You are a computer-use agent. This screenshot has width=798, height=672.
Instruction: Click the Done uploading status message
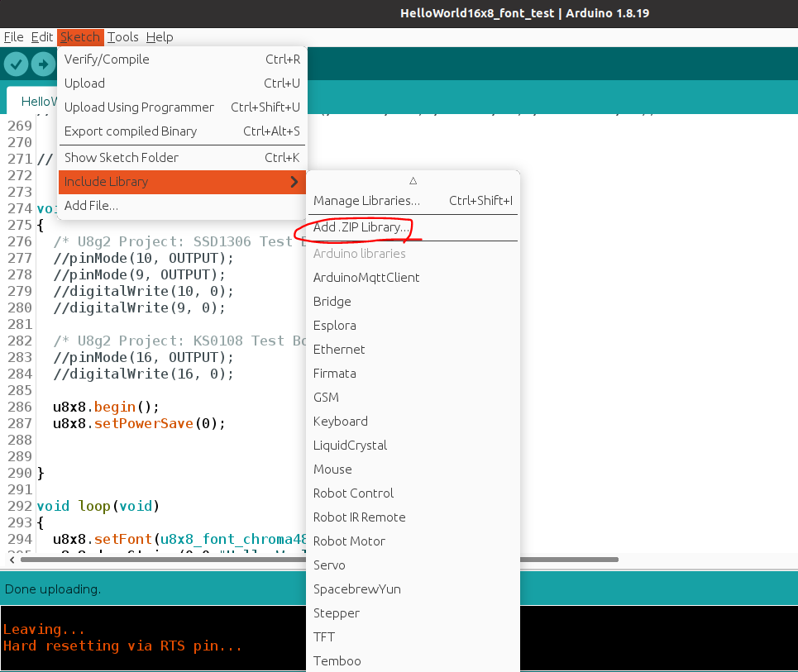[53, 589]
